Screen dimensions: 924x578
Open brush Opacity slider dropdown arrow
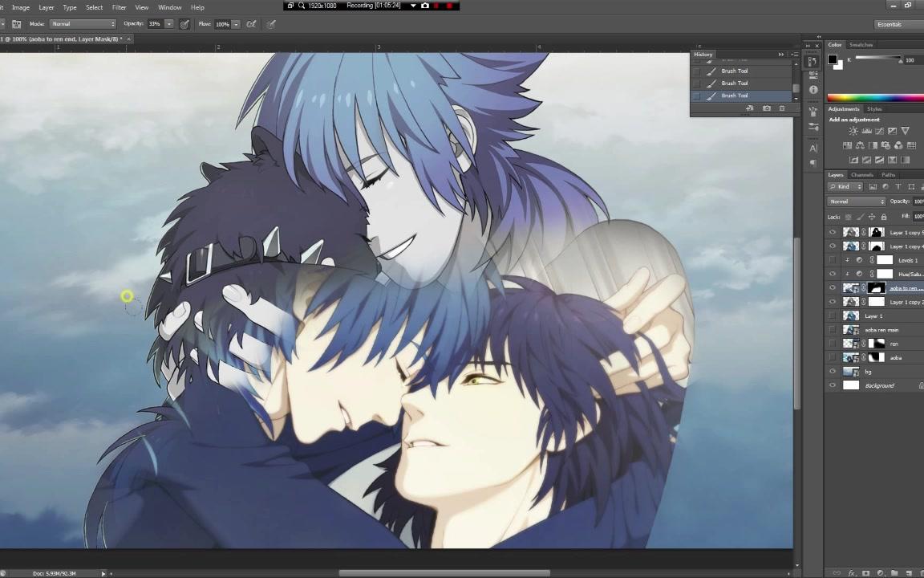[169, 24]
